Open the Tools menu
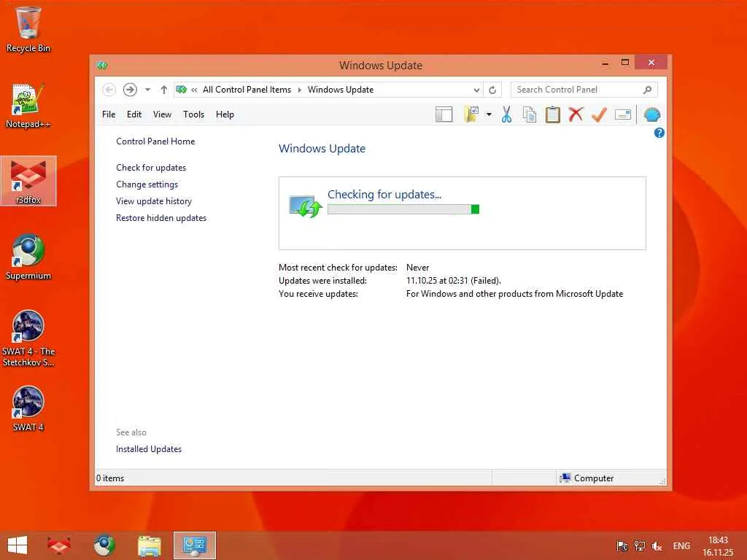This screenshot has height=560, width=747. click(x=193, y=114)
